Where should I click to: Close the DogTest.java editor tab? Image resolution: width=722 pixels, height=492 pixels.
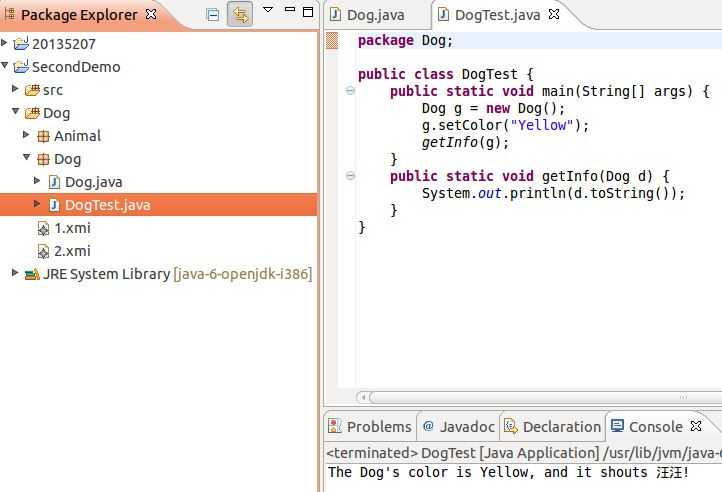(x=554, y=14)
